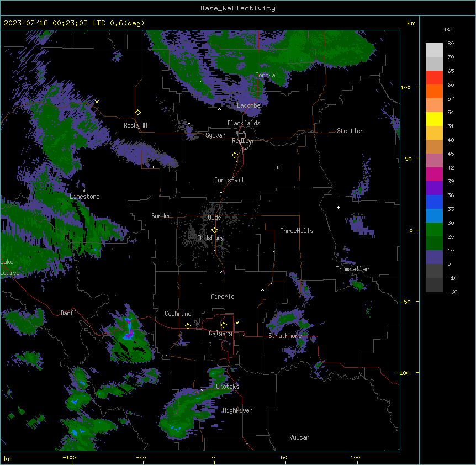Select the Lacombe city label
The width and height of the screenshot is (476, 465).
click(x=248, y=105)
